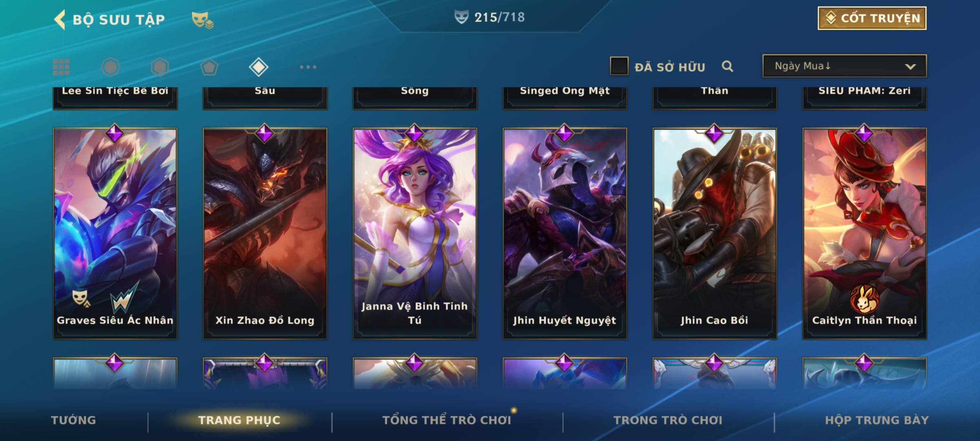Click the magnifying glass search icon
The width and height of the screenshot is (980, 441).
(727, 66)
